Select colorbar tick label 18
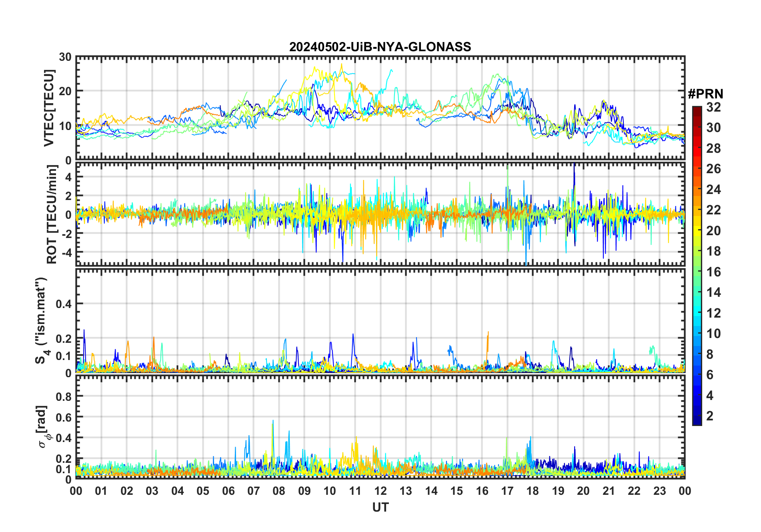This screenshot has height=532, width=761. [713, 251]
